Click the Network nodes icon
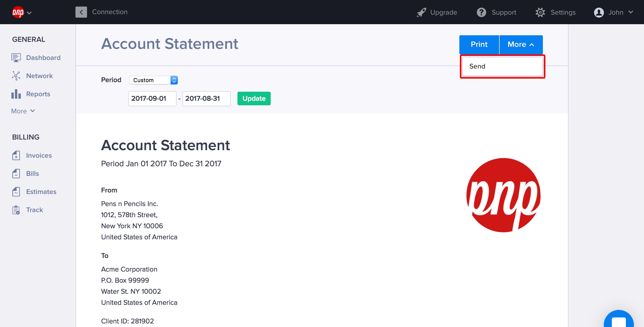This screenshot has width=644, height=327. [x=16, y=76]
